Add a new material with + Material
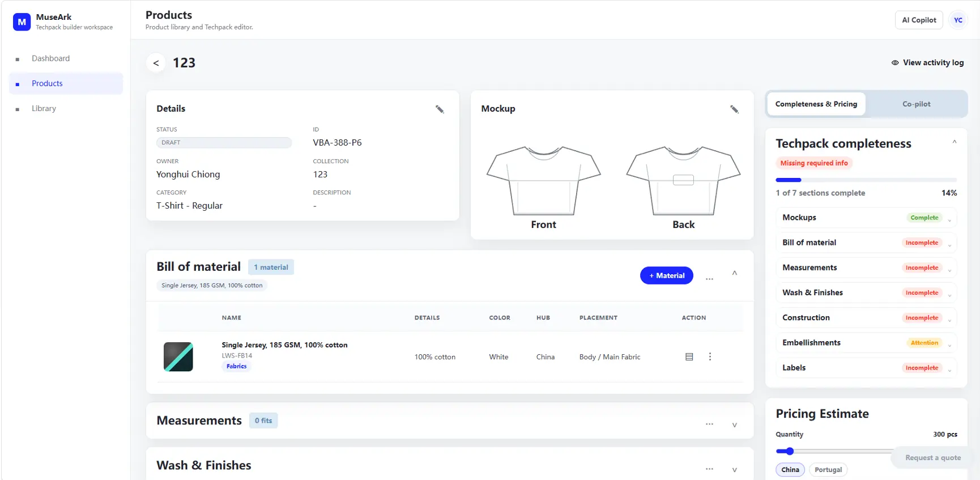 (x=667, y=275)
